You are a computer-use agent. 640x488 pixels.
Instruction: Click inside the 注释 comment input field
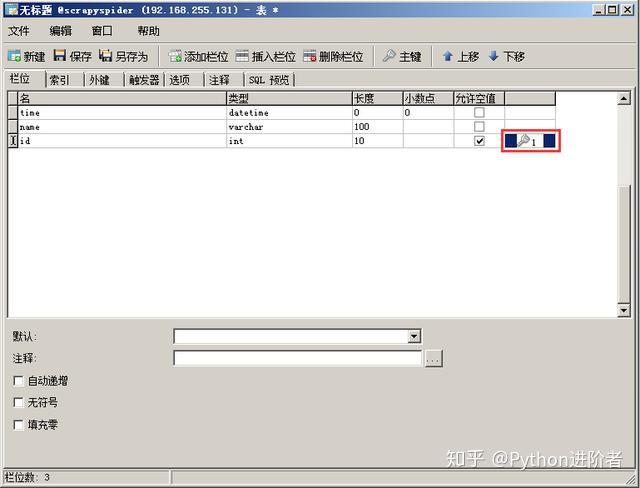click(x=298, y=358)
